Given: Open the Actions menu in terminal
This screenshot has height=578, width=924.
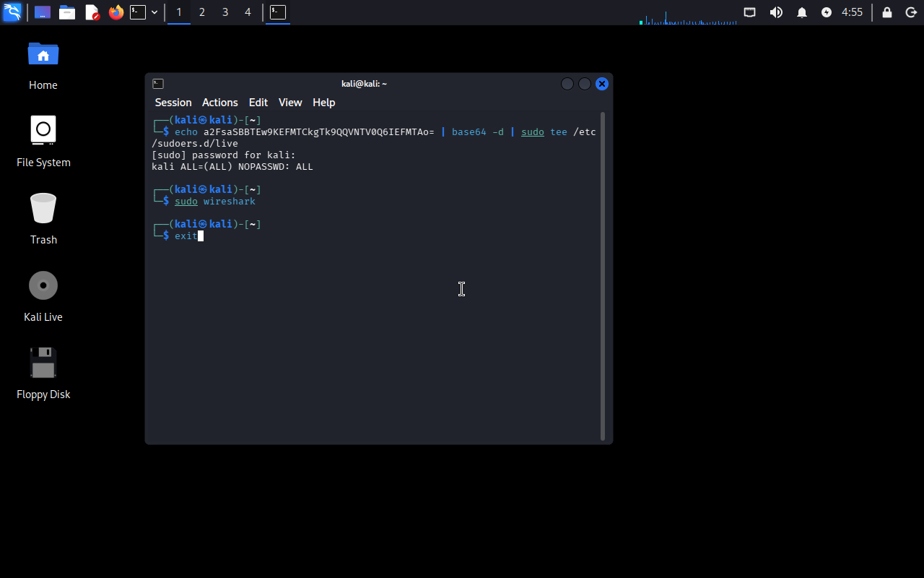Looking at the screenshot, I should coord(219,103).
